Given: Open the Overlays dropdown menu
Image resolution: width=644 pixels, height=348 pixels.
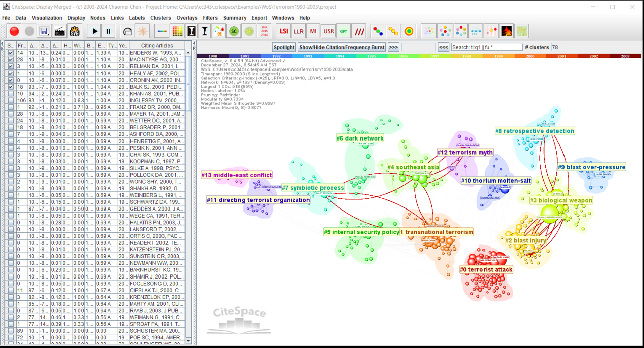Looking at the screenshot, I should [187, 18].
